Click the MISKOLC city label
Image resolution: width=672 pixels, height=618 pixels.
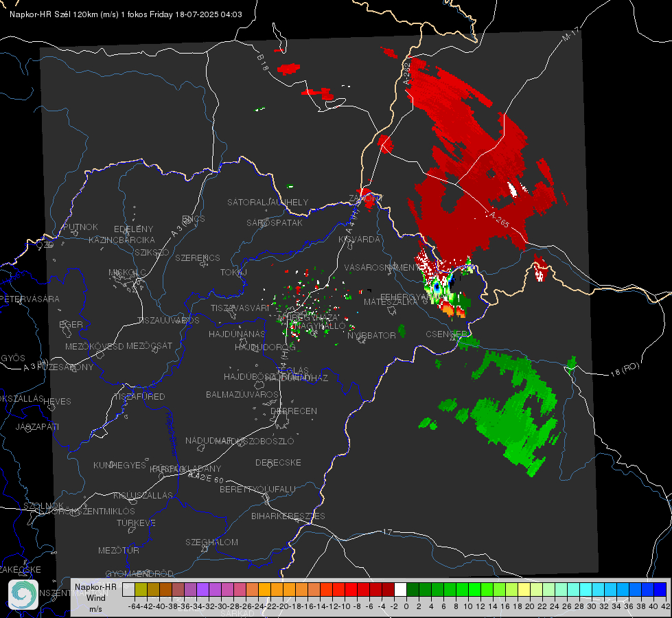[x=127, y=273]
